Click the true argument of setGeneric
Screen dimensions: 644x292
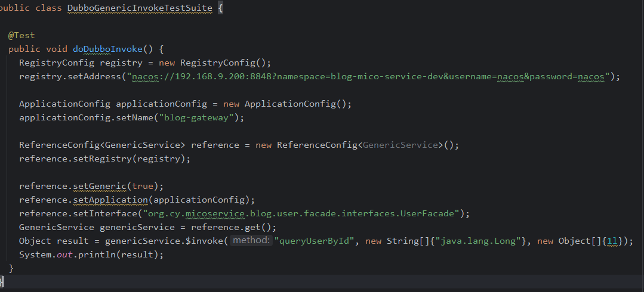[x=143, y=186]
